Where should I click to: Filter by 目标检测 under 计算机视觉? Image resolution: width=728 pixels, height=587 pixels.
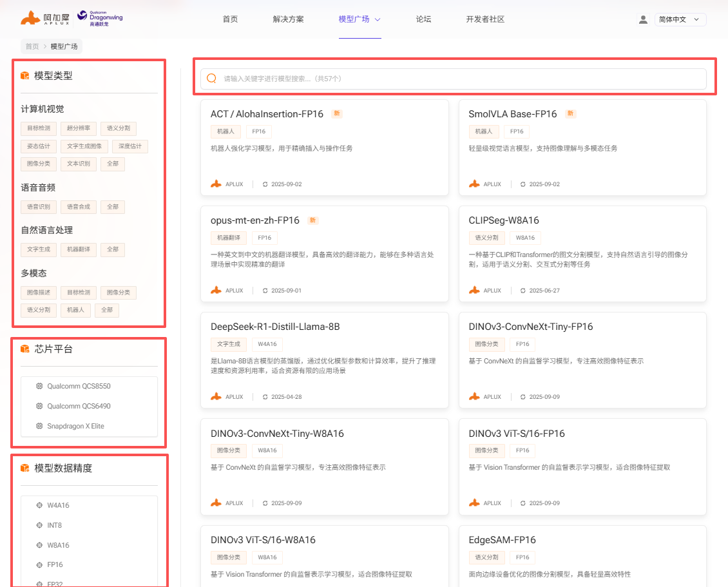(x=39, y=128)
